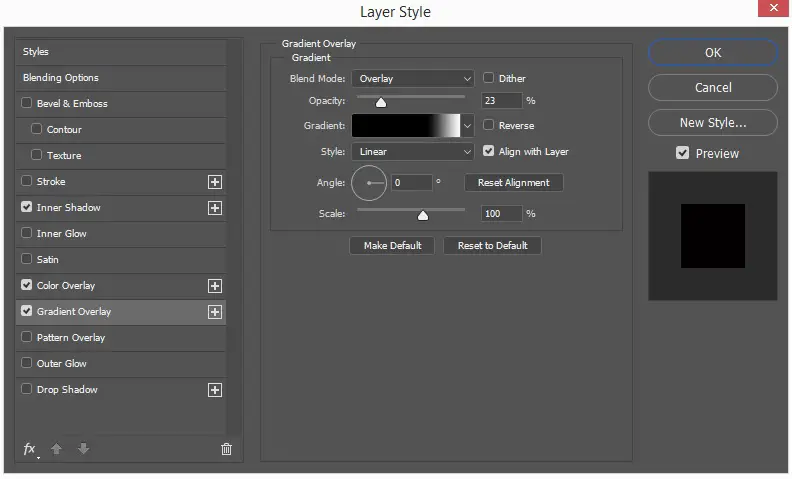Screen dimensions: 792x479
Task: Select the Satin settings row
Action: (x=121, y=260)
